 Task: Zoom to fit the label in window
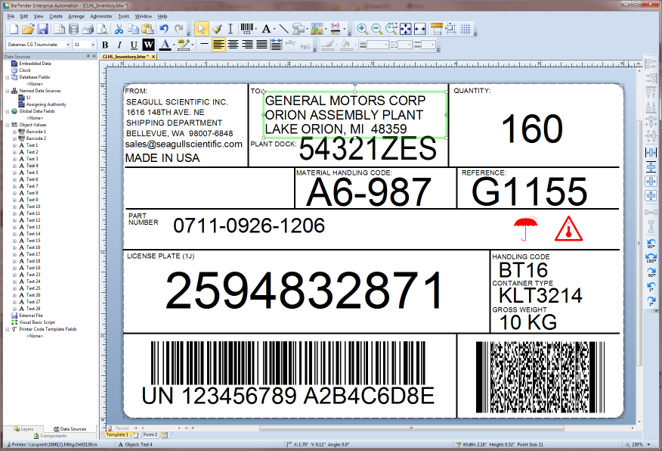point(405,29)
